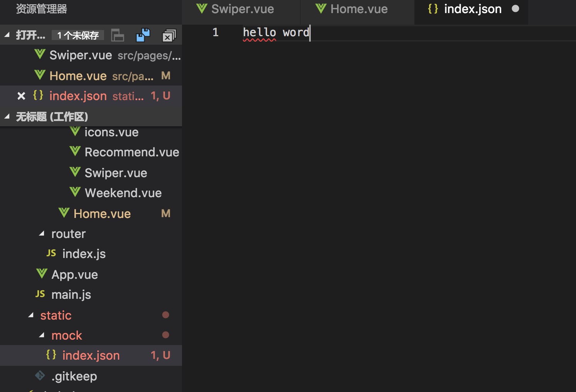The height and width of the screenshot is (392, 576).
Task: Close index.json in the open editors list
Action: click(21, 96)
